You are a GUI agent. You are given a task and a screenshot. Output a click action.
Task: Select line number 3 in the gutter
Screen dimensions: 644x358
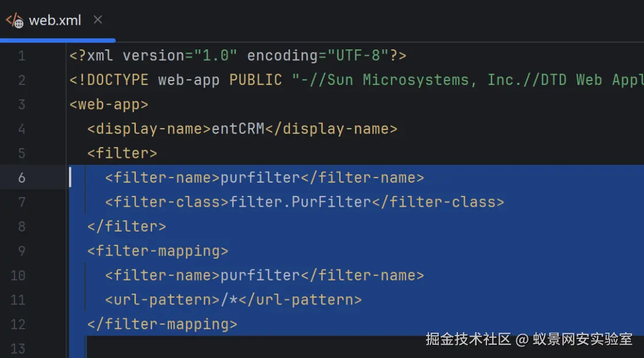[22, 105]
